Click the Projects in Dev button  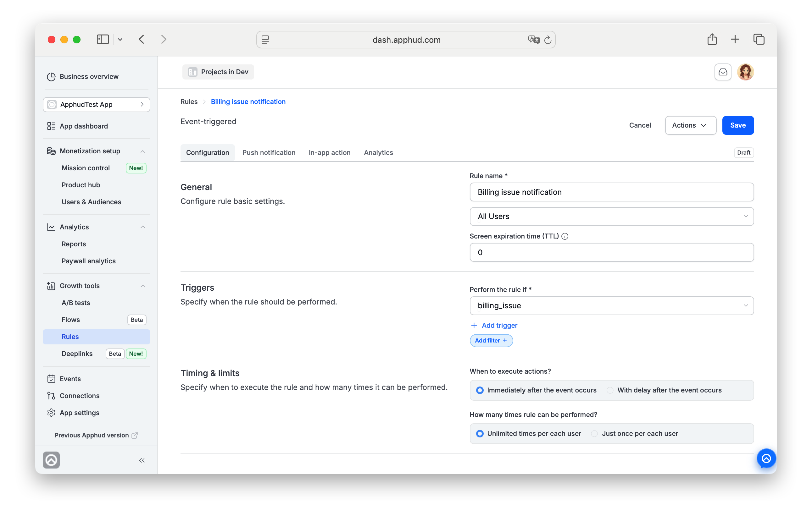(x=218, y=72)
